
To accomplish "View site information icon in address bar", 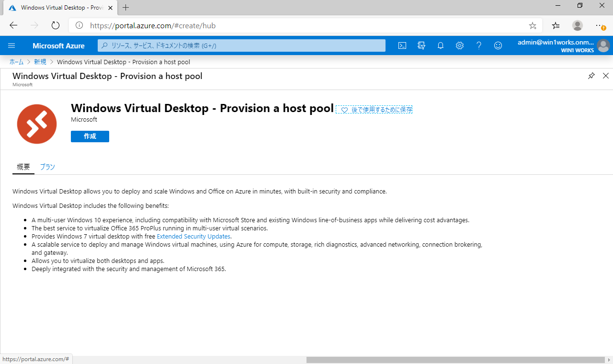I will (79, 25).
